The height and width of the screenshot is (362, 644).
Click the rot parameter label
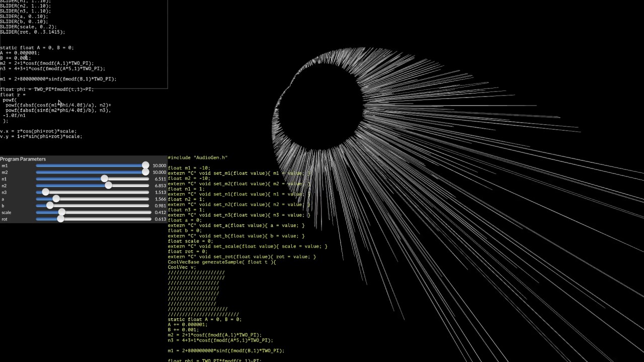coord(5,219)
